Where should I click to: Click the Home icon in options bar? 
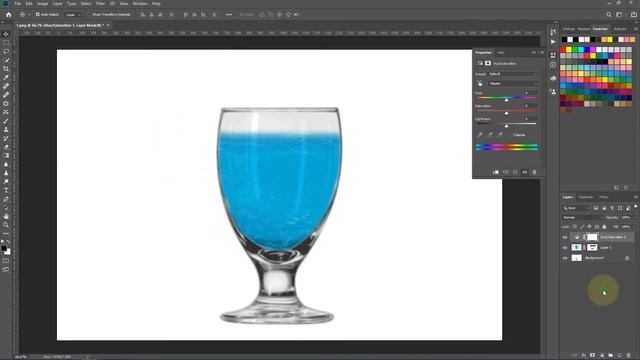coord(9,15)
